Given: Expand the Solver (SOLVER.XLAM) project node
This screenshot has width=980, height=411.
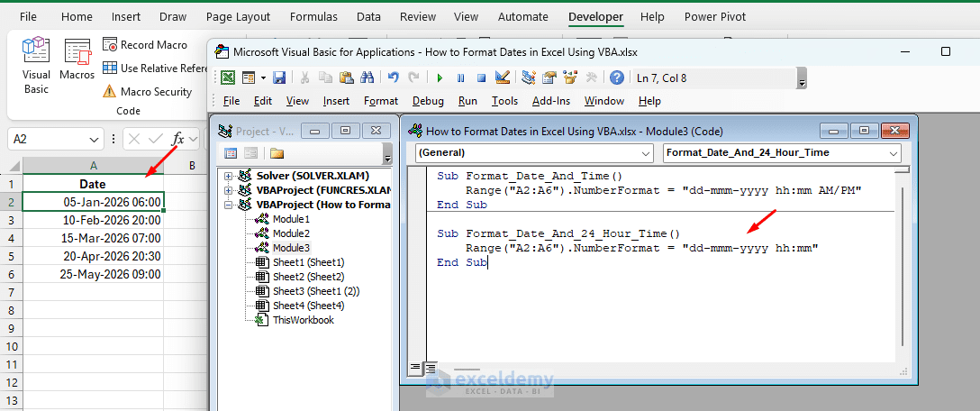Looking at the screenshot, I should pyautogui.click(x=228, y=175).
